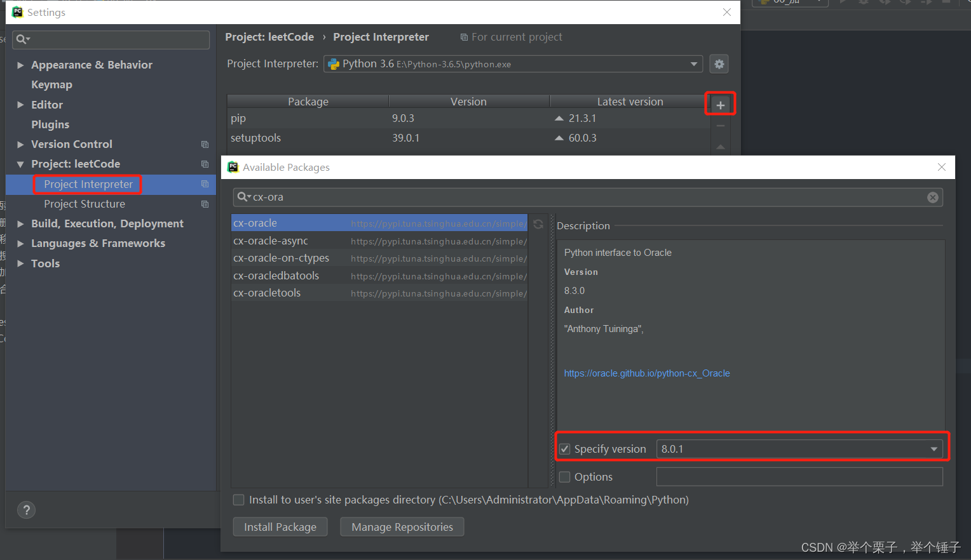Select the setuptools row in installed packages

(x=468, y=138)
